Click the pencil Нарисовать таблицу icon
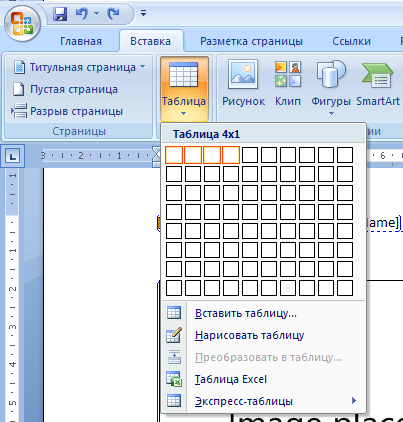The image size is (403, 422). pyautogui.click(x=174, y=335)
